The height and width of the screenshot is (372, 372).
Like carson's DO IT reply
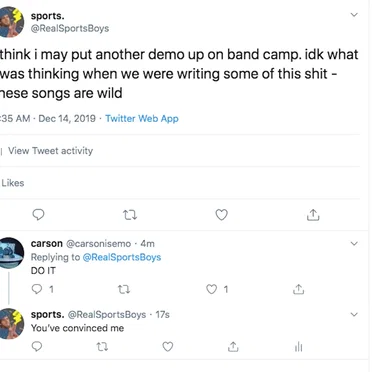(211, 289)
